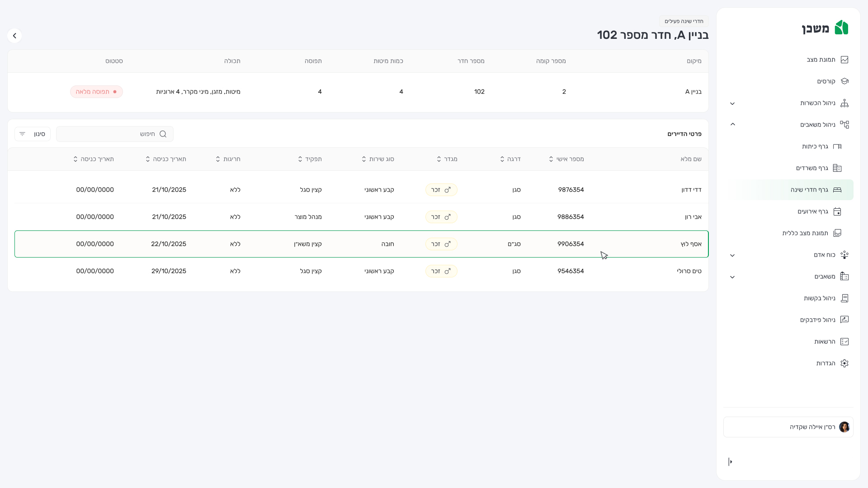Expand the ניהול הכשרות menu chevron
The width and height of the screenshot is (868, 488).
click(x=732, y=103)
